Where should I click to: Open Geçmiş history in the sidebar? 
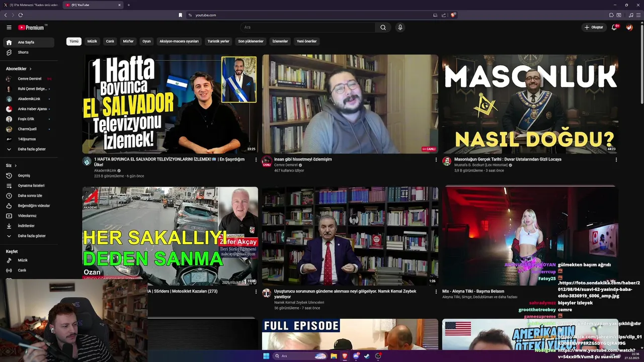[x=29, y=175]
